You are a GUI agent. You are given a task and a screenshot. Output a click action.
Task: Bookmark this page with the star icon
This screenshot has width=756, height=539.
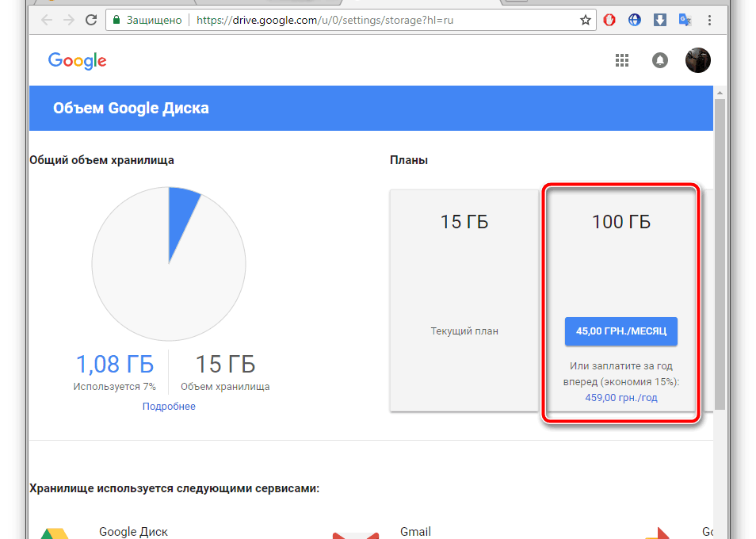(x=586, y=20)
